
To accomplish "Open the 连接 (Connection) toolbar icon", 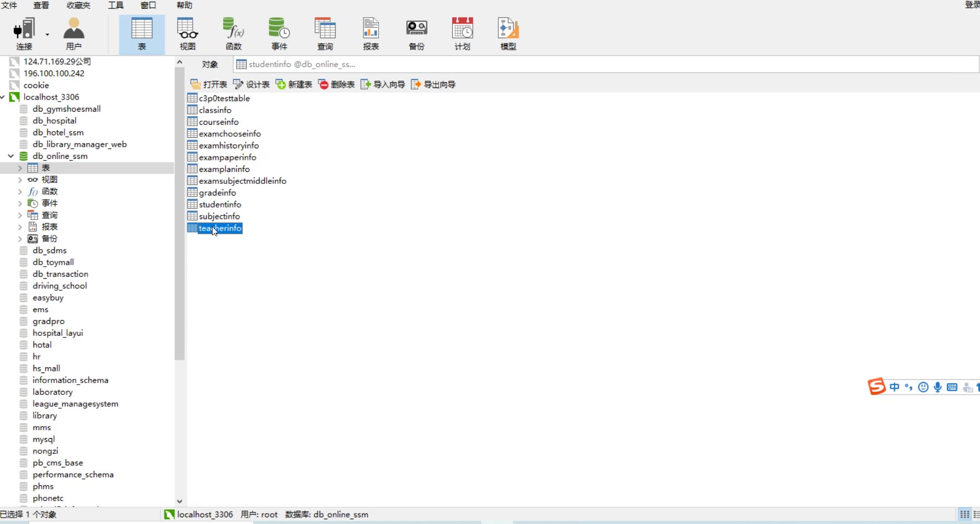I will coord(24,34).
